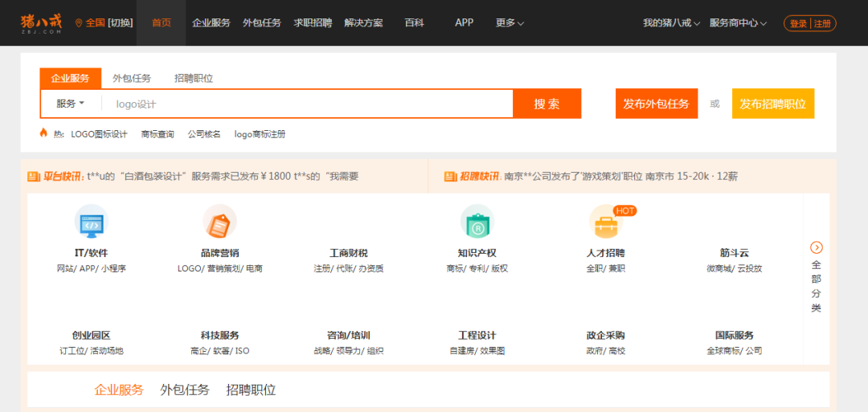This screenshot has width=868, height=412.
Task: Click hot search 公司核名
Action: point(203,134)
